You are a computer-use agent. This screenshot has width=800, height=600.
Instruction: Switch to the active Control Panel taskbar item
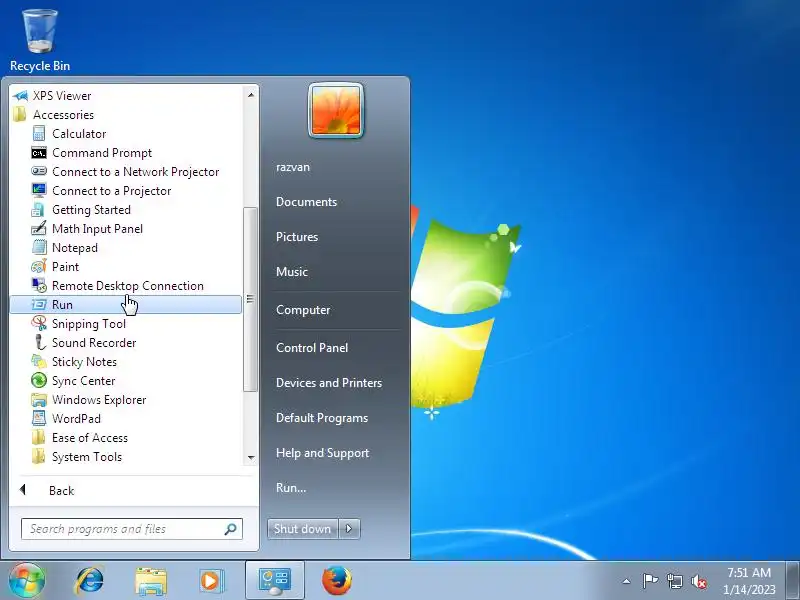tap(275, 580)
